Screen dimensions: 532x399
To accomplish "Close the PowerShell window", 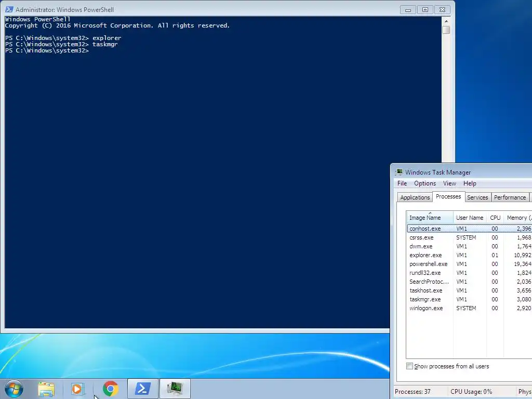I will (x=442, y=10).
